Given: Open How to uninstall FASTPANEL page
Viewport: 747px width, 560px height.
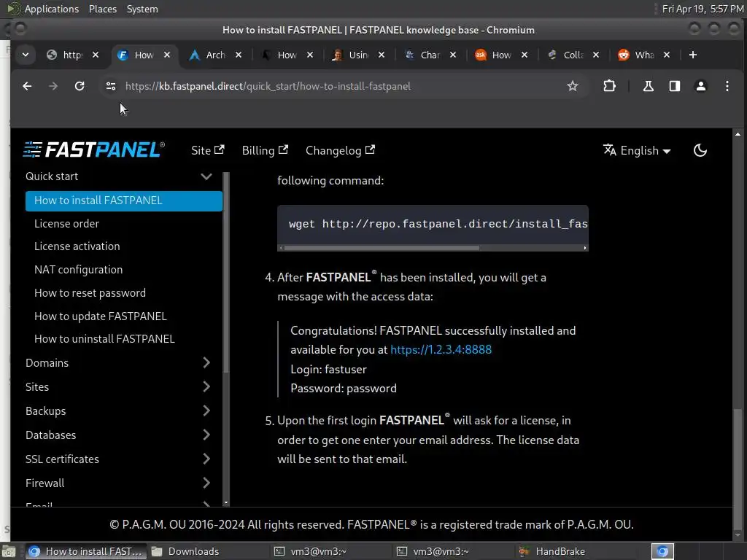Looking at the screenshot, I should [x=104, y=338].
